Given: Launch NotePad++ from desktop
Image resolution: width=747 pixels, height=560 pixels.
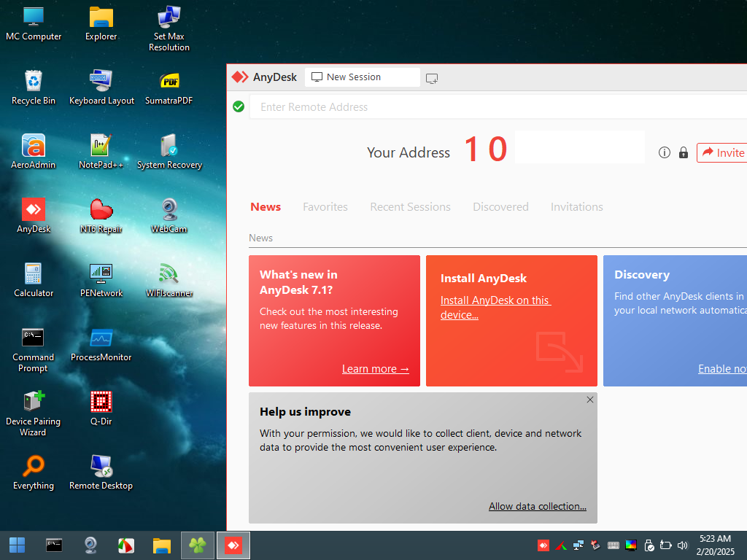Looking at the screenshot, I should [101, 152].
